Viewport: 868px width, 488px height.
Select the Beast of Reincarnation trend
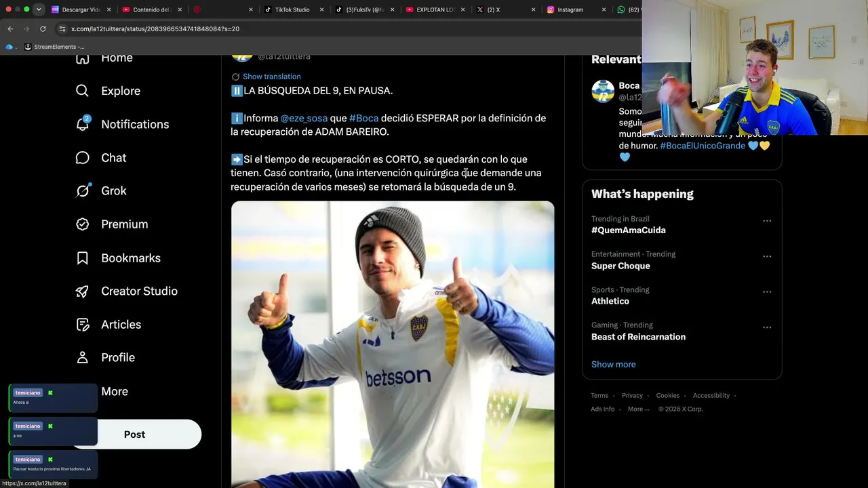pyautogui.click(x=638, y=337)
